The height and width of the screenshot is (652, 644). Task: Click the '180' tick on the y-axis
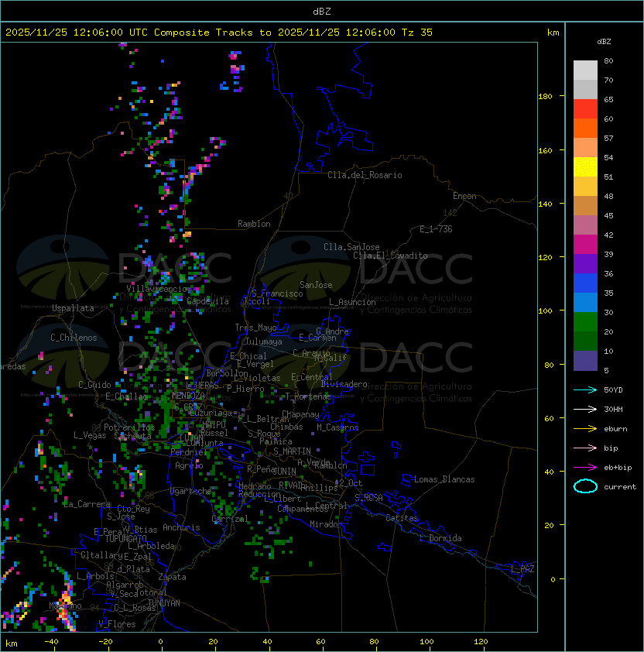pos(545,97)
